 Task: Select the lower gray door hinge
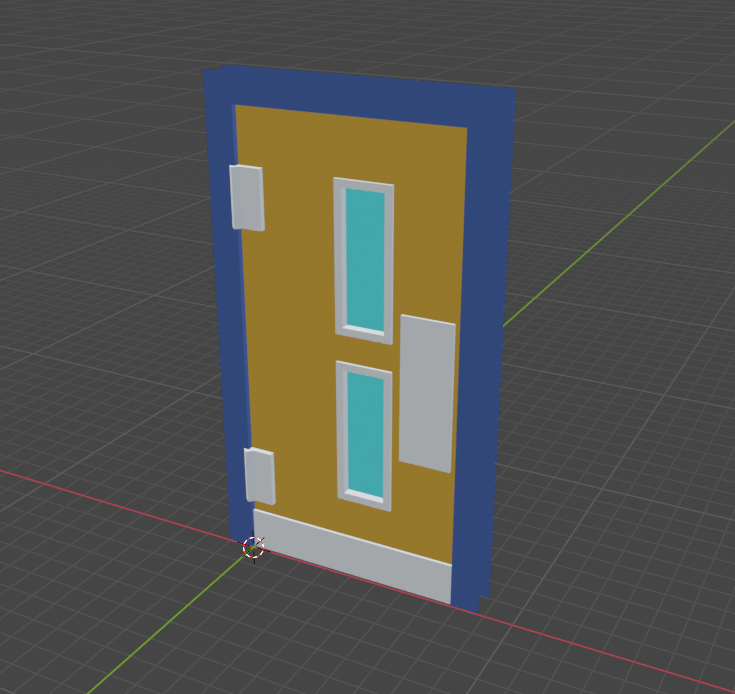(x=260, y=476)
